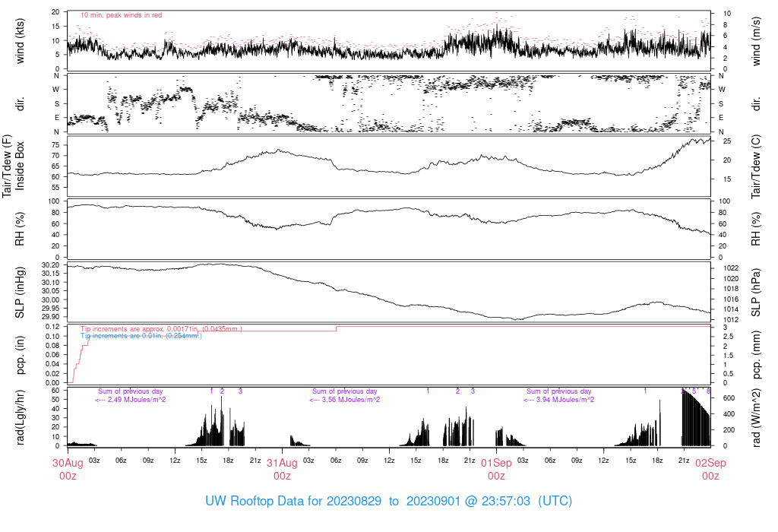Click the 'SLP (hPa)' axis label
Image resolution: width=778 pixels, height=532 pixels.
(756, 293)
